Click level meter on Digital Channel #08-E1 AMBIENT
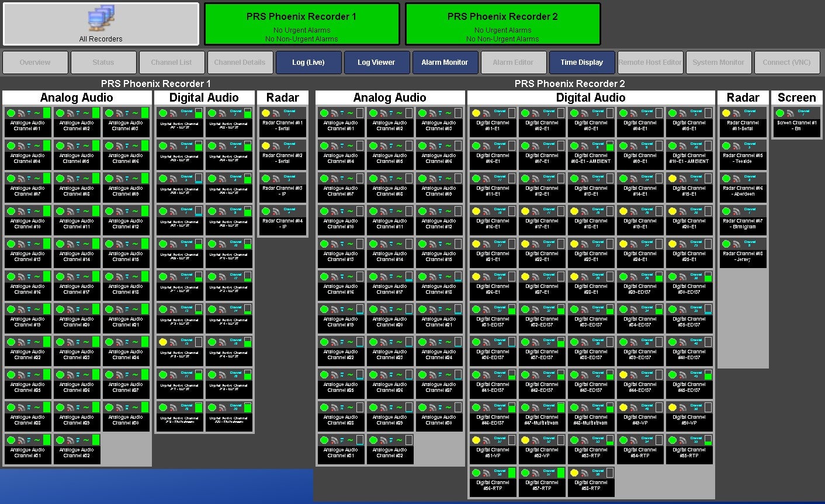 (x=610, y=146)
